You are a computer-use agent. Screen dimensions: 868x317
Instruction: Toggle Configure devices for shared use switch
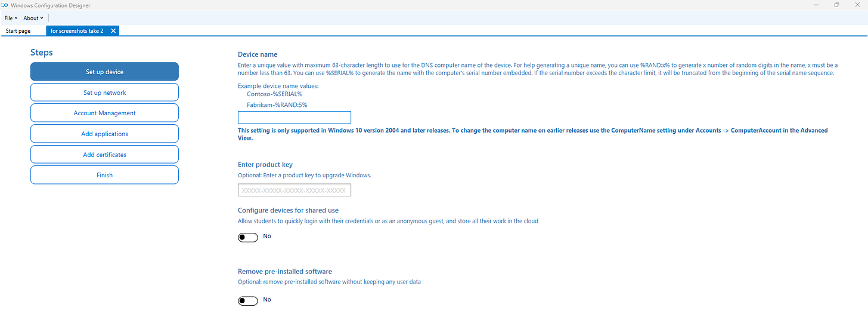248,237
